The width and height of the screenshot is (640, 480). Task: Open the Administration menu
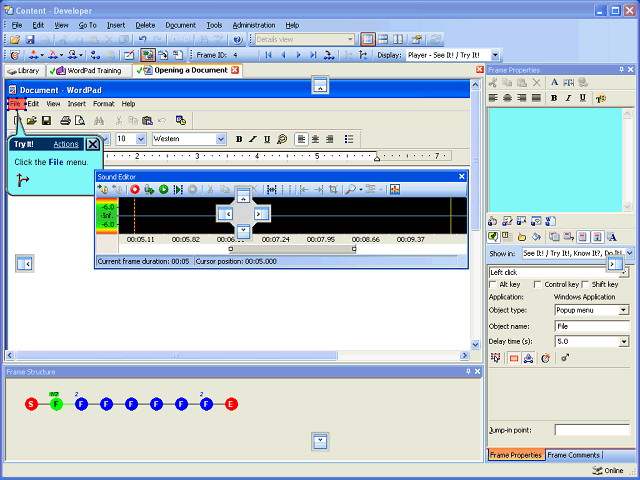click(x=254, y=25)
